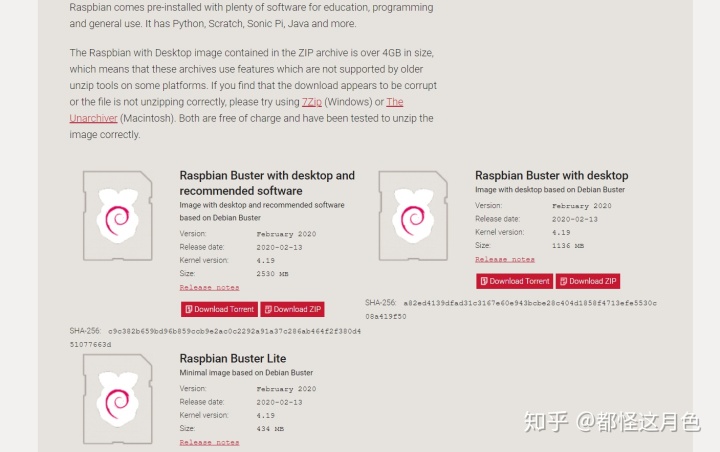Open release notes for Raspbian Buster Lite
This screenshot has height=452, width=720.
tap(209, 442)
